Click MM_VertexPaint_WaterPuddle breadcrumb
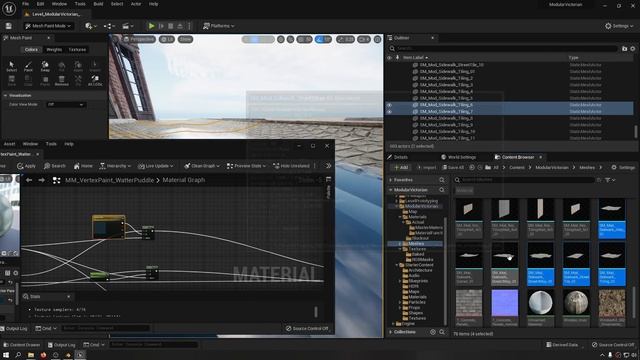Viewport: 640px width, 360px height. (x=109, y=180)
